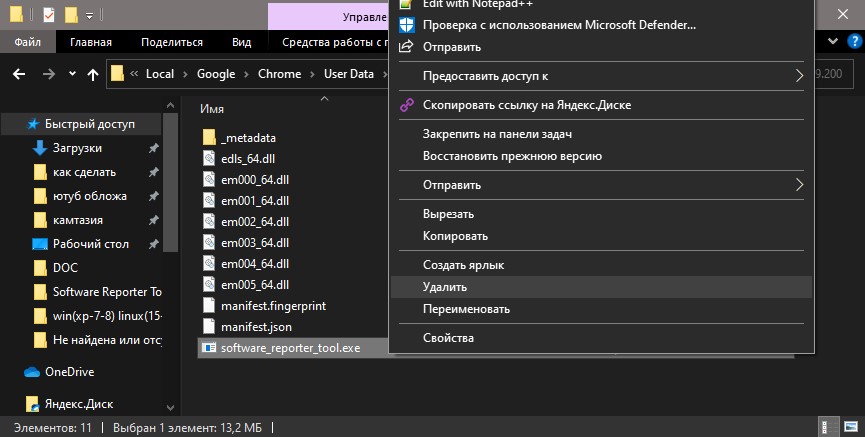Select Копировать in the context menu

[601, 236]
